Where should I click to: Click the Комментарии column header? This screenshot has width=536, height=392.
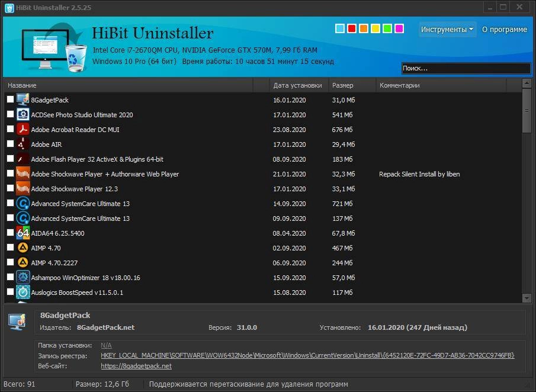coord(441,85)
